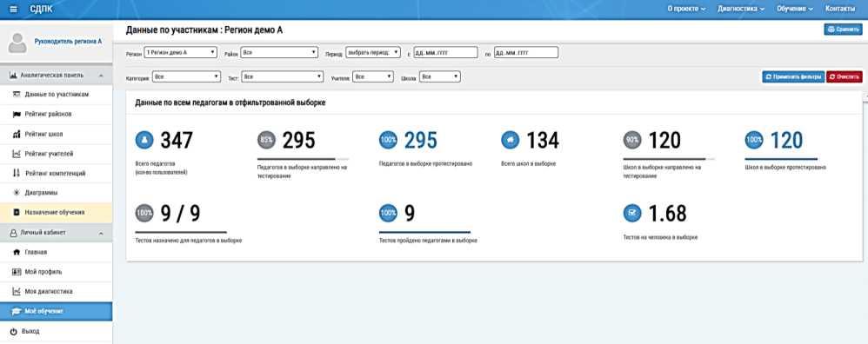This screenshot has height=344, width=868.
Task: Click the blue 100% badge beside 9
Action: click(x=388, y=213)
